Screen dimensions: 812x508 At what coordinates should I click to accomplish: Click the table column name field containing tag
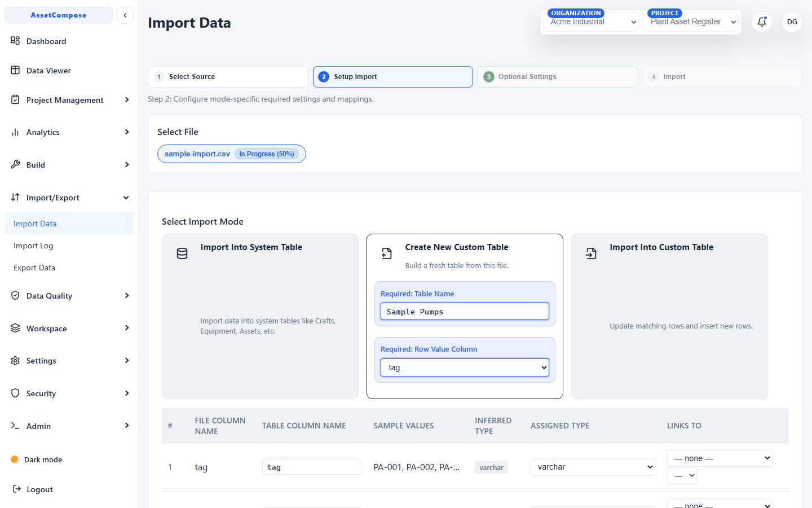[x=311, y=467]
